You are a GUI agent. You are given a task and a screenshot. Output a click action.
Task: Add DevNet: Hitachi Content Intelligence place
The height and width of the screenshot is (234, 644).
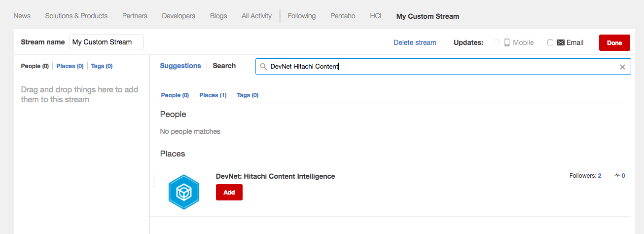point(229,192)
